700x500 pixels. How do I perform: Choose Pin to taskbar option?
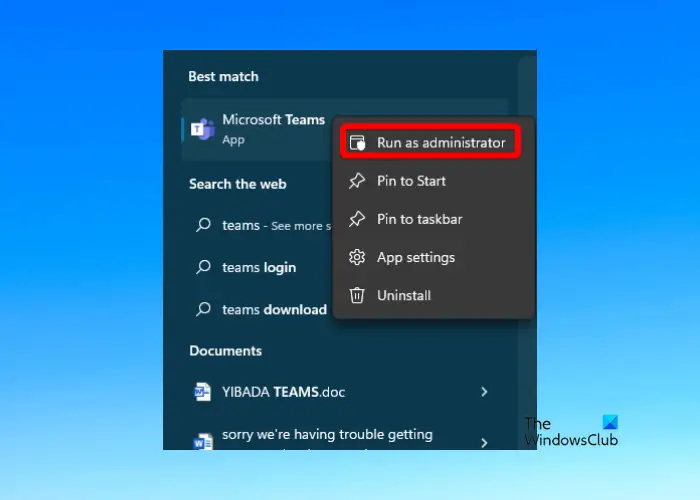[433, 219]
